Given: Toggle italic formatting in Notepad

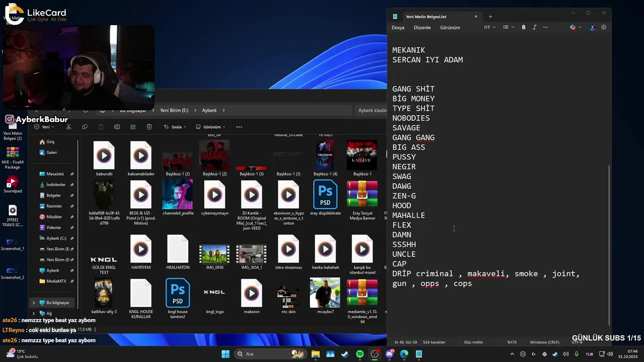Looking at the screenshot, I should tap(534, 27).
